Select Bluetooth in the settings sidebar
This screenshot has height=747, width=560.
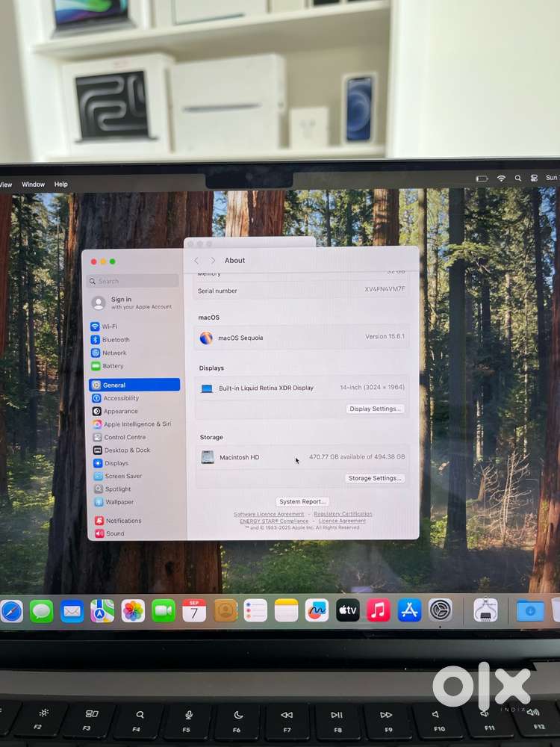click(116, 340)
